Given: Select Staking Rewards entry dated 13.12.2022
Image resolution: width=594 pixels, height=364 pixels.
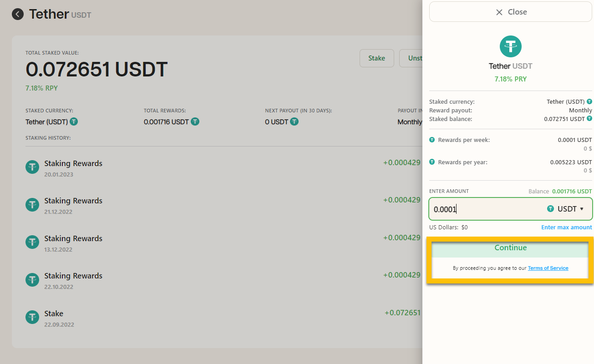Looking at the screenshot, I should coord(223,243).
